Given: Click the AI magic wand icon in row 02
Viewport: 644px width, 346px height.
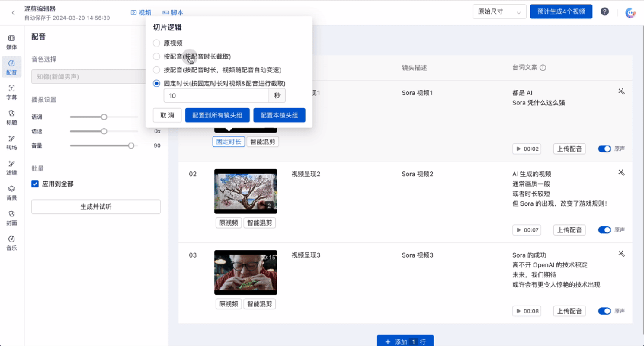Looking at the screenshot, I should tap(621, 173).
